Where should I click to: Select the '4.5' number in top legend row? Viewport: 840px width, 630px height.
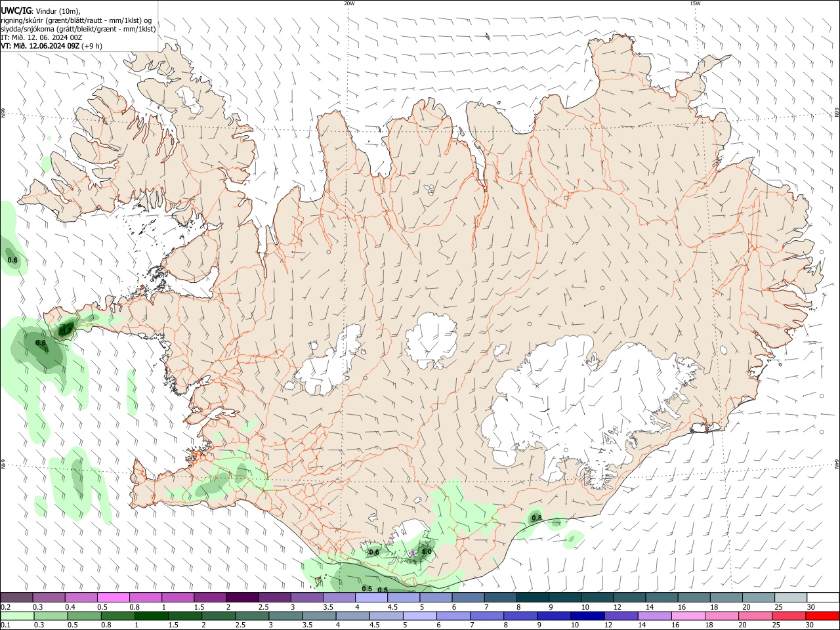(x=393, y=607)
